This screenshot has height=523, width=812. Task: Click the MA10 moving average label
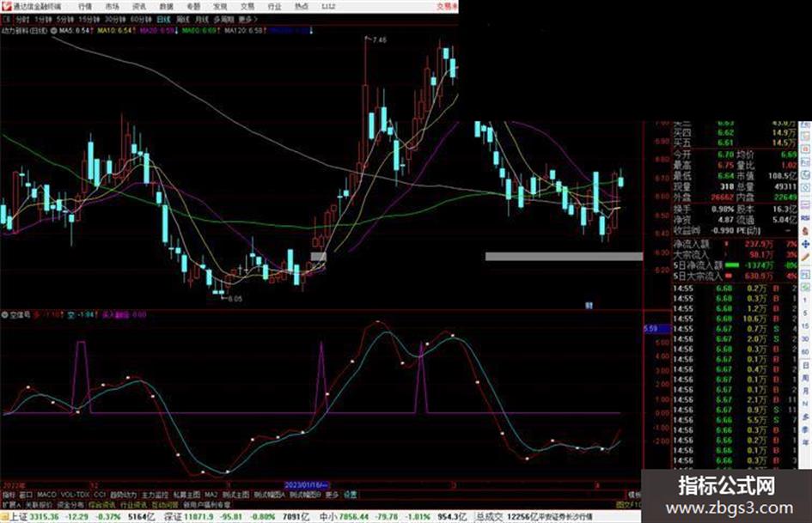click(x=117, y=31)
